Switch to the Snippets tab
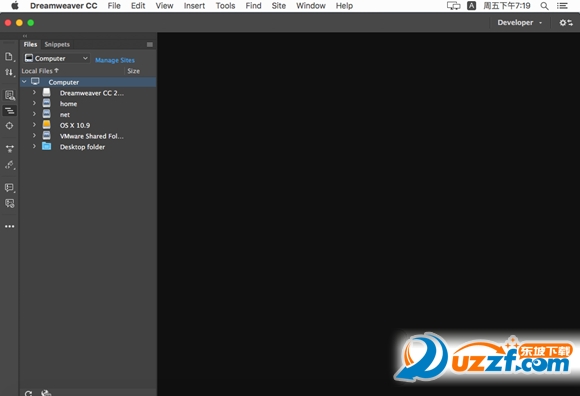Screen dimensions: 580x396 coord(57,44)
